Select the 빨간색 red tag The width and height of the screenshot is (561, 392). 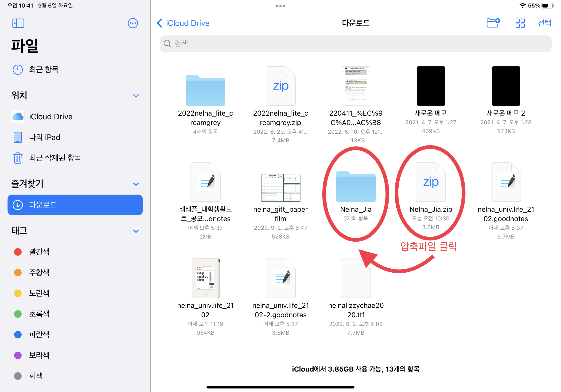tap(39, 252)
